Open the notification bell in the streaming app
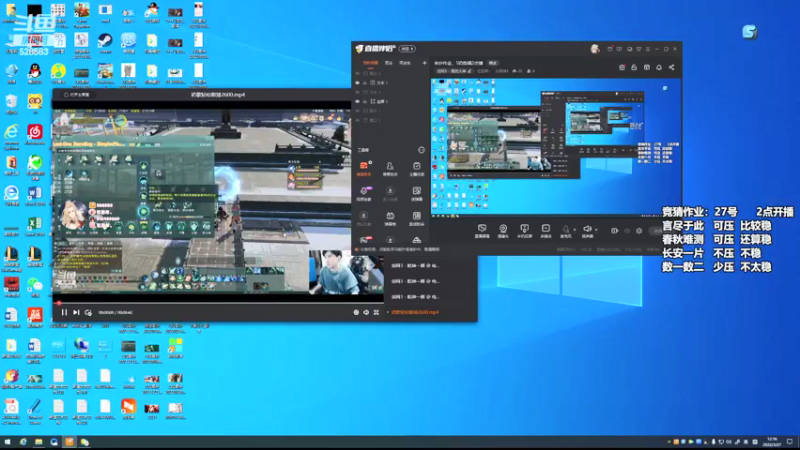This screenshot has width=800, height=450. [659, 67]
